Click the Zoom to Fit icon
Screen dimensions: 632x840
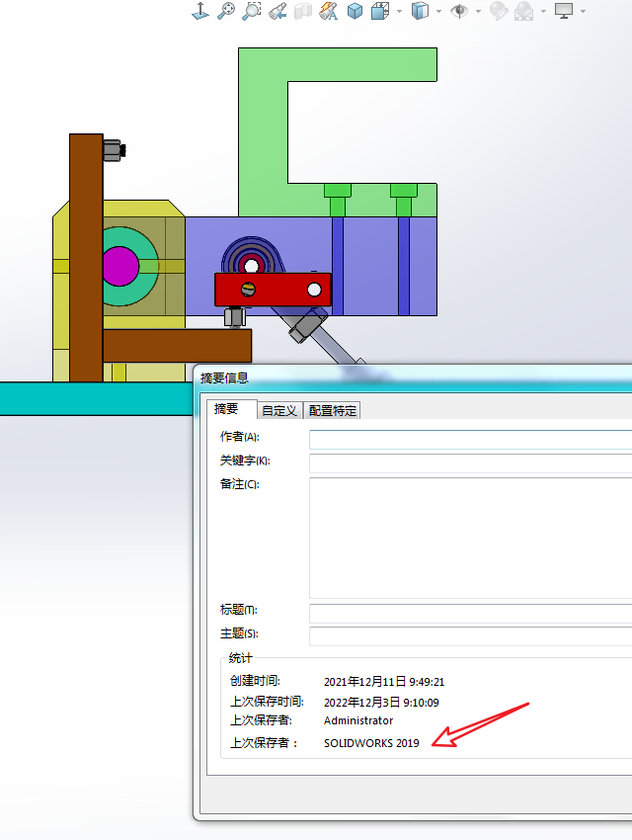(x=226, y=11)
